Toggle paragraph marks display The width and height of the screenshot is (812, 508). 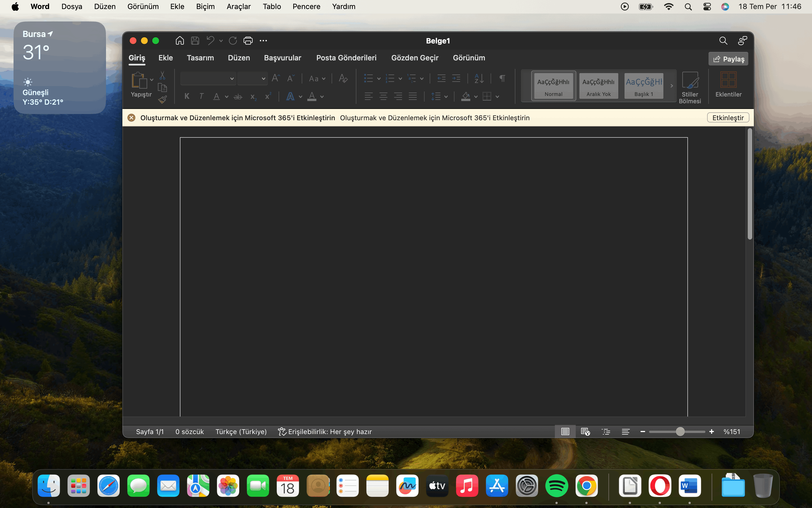(x=502, y=78)
